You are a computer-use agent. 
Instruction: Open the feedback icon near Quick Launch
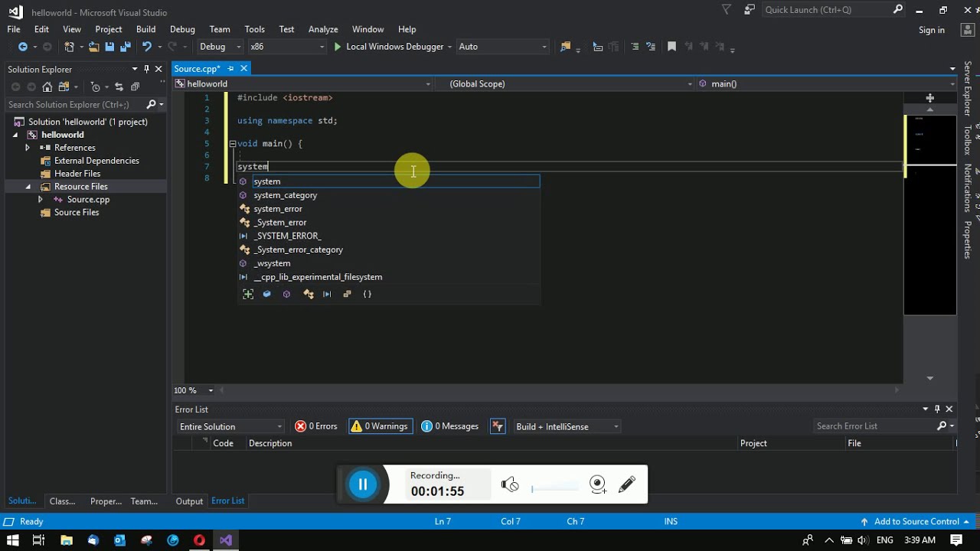[749, 10]
